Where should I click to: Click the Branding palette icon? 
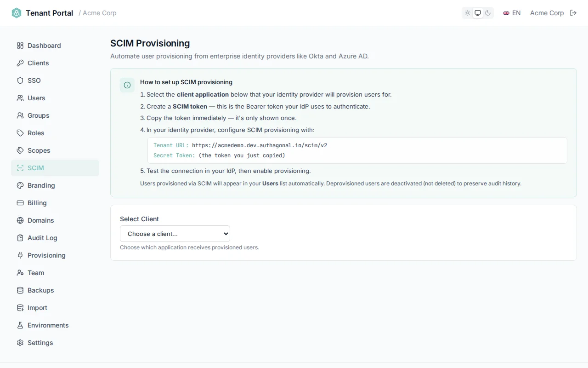click(x=20, y=185)
